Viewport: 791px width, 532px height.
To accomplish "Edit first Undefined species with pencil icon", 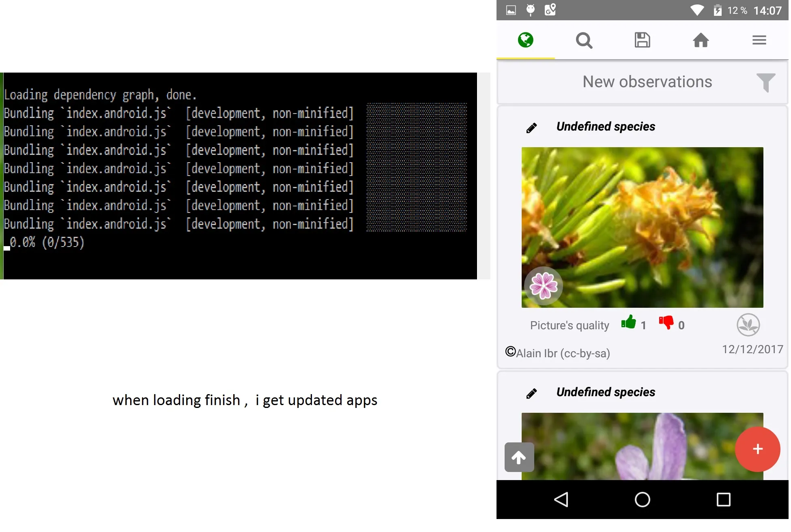I will [x=531, y=128].
